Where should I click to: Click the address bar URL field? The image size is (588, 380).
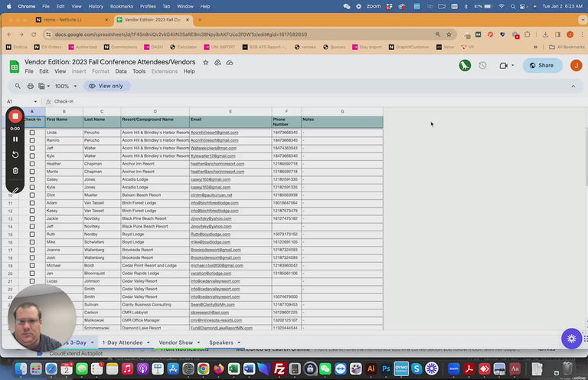(x=240, y=34)
